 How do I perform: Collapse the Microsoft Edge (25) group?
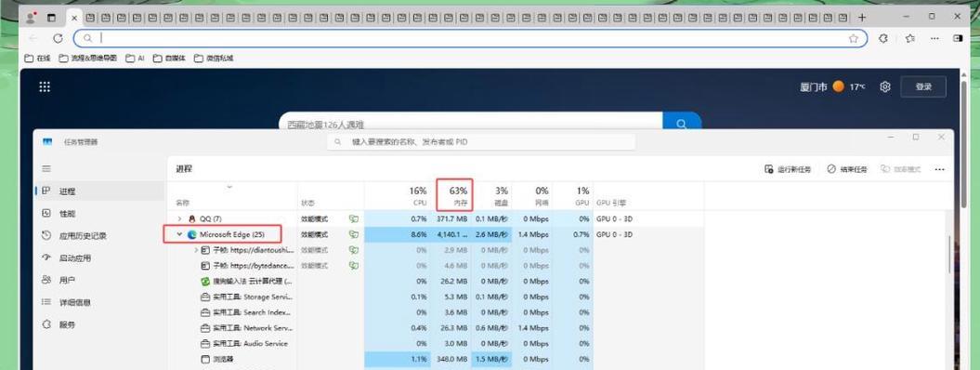(x=180, y=234)
